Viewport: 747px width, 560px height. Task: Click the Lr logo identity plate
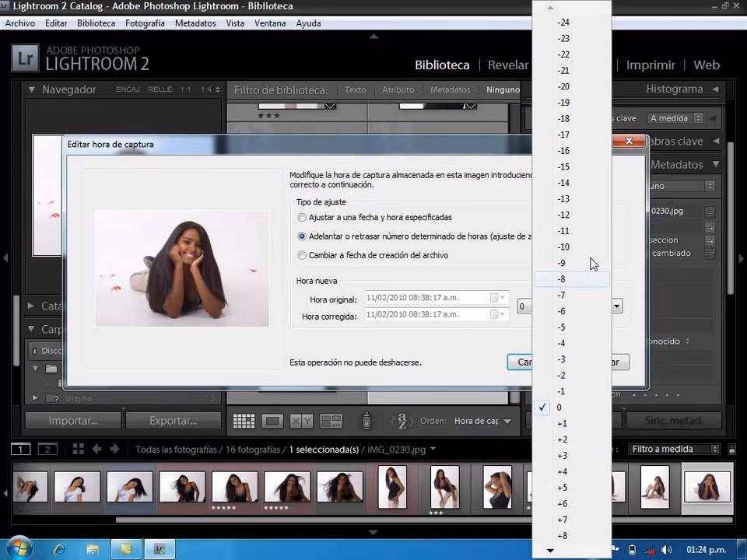pos(25,58)
